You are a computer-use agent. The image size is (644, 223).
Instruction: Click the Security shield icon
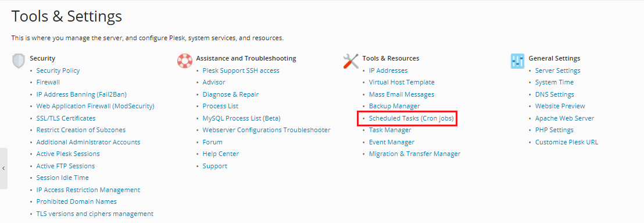click(19, 61)
